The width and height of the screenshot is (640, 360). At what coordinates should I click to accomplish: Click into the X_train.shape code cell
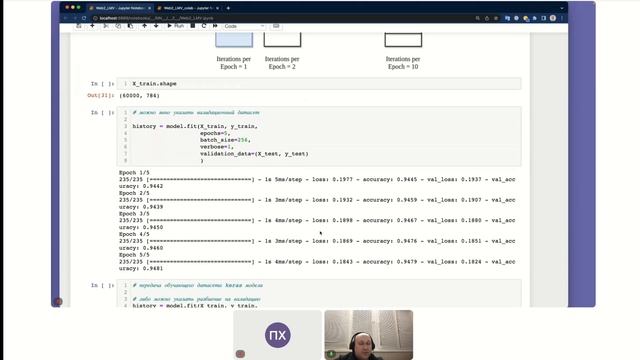point(319,83)
